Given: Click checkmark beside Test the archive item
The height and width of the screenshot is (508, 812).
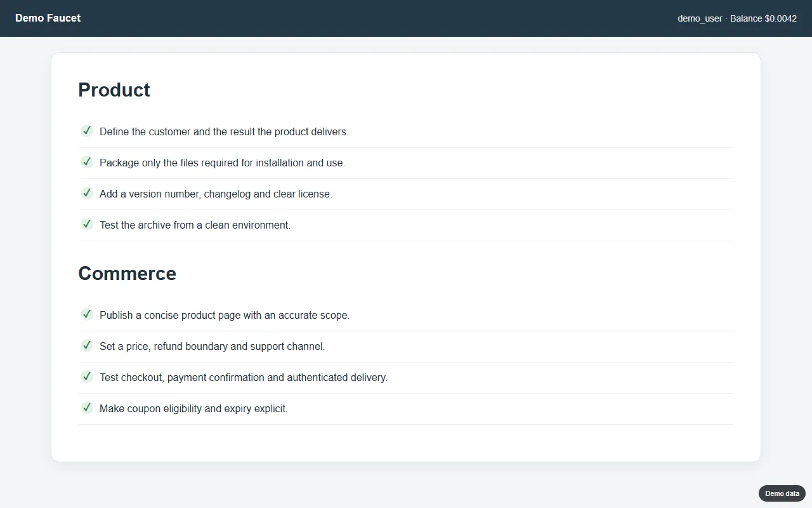Looking at the screenshot, I should pos(87,224).
